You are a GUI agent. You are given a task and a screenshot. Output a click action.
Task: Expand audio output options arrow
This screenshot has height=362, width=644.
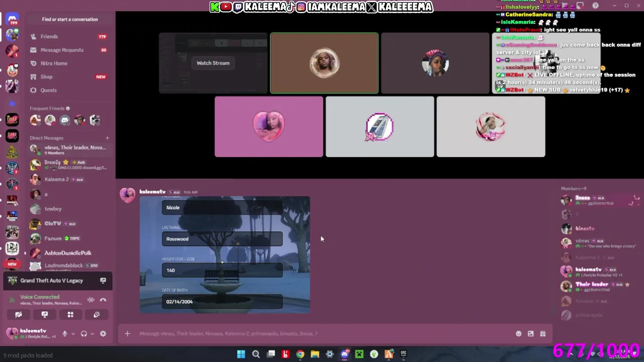coord(92,333)
